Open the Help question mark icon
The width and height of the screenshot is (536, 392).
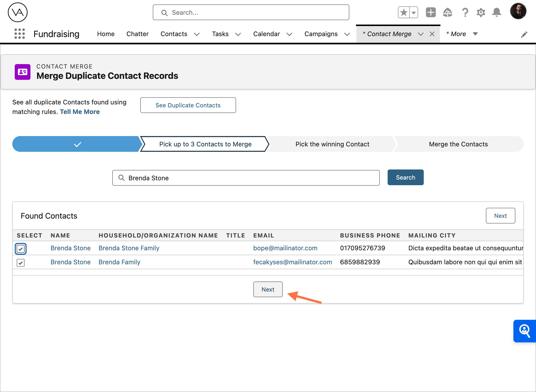(x=465, y=12)
